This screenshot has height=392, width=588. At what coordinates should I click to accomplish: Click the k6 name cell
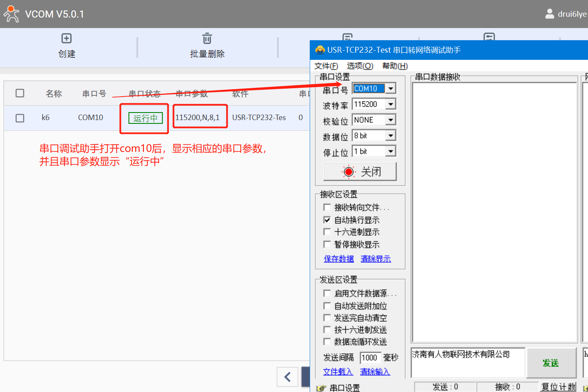coord(46,118)
